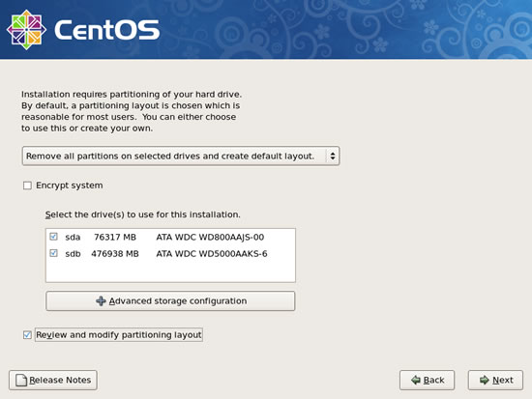Click the CentOS wordmark in the banner
This screenshot has width=532, height=399.
click(x=106, y=30)
